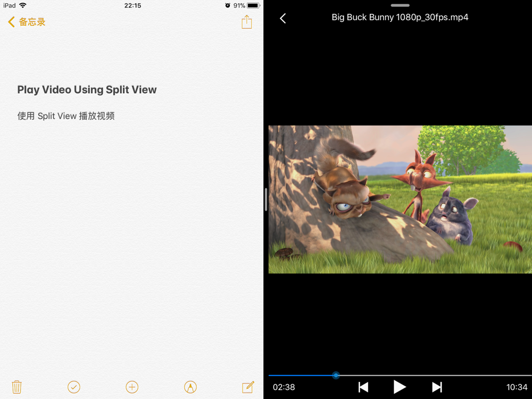532x399 pixels.
Task: Tap the elapsed time 02:38
Action: [x=284, y=387]
